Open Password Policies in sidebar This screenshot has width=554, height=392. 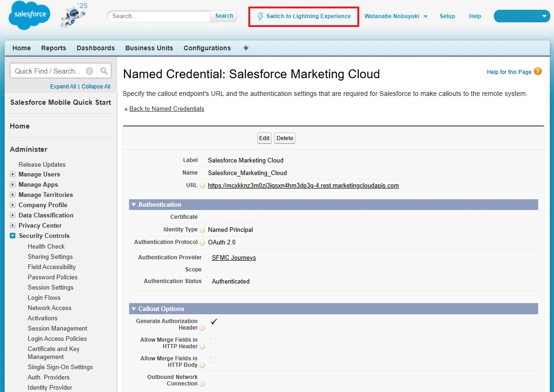52,277
